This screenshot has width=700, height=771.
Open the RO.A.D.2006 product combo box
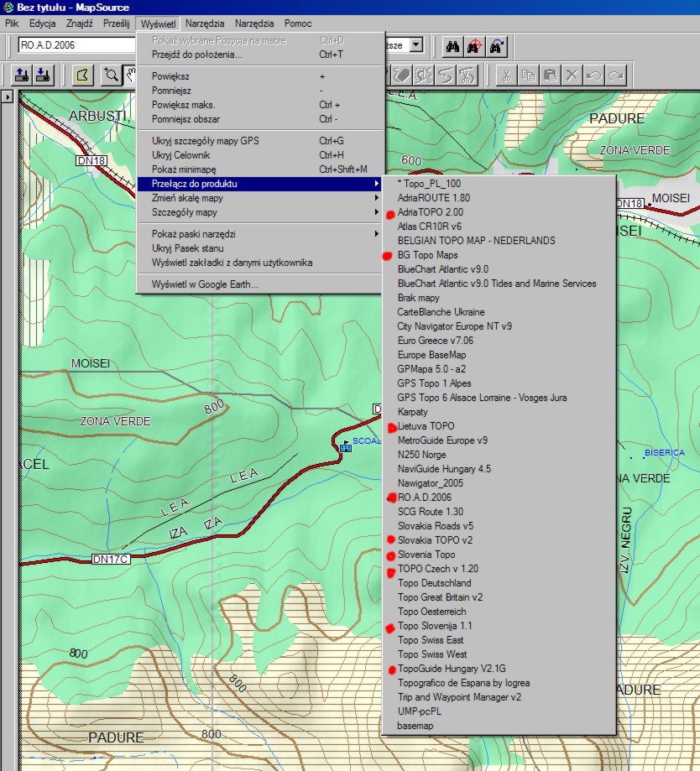pos(76,45)
